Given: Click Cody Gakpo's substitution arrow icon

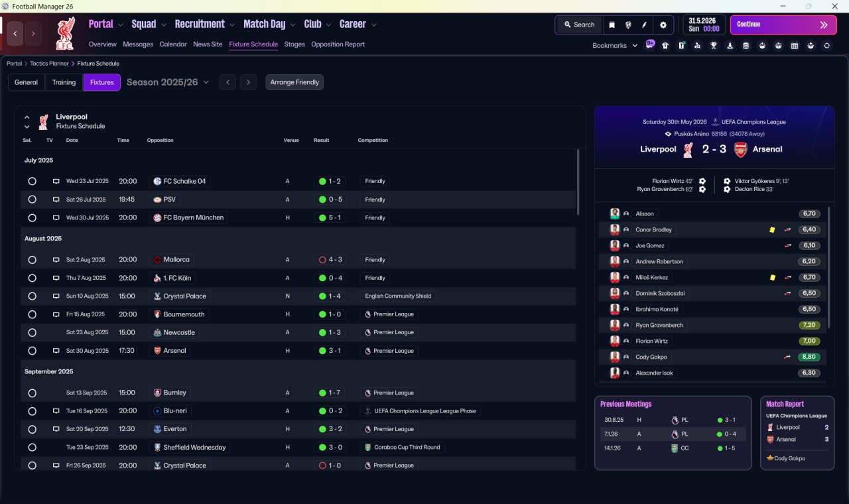Looking at the screenshot, I should (x=787, y=357).
